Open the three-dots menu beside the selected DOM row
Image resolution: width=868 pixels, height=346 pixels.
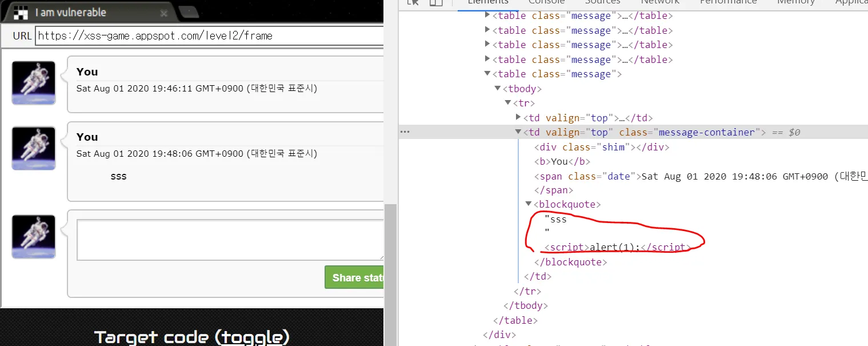[x=405, y=132]
